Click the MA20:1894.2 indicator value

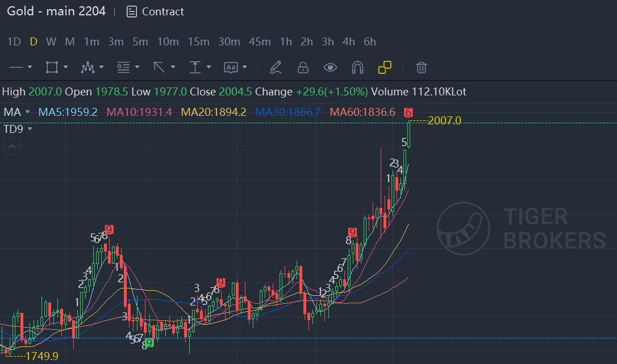click(214, 112)
